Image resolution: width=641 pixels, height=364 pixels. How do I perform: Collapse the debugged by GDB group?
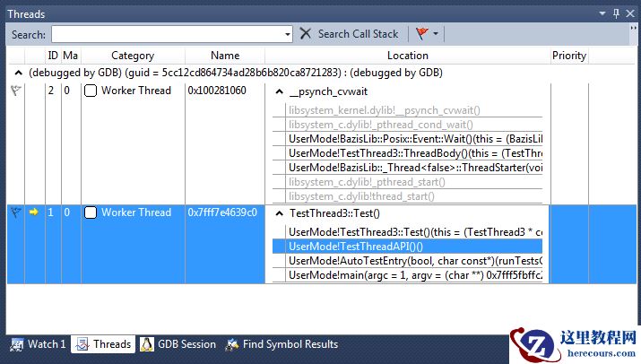click(x=18, y=73)
